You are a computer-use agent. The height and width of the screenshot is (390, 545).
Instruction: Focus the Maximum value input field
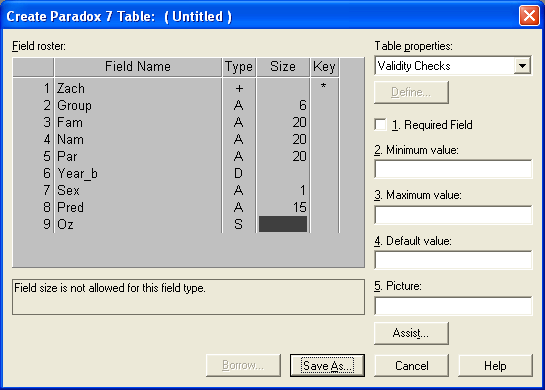pyautogui.click(x=453, y=215)
